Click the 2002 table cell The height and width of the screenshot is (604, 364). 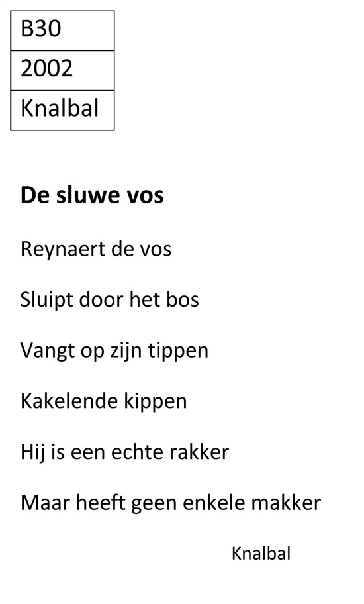(62, 70)
